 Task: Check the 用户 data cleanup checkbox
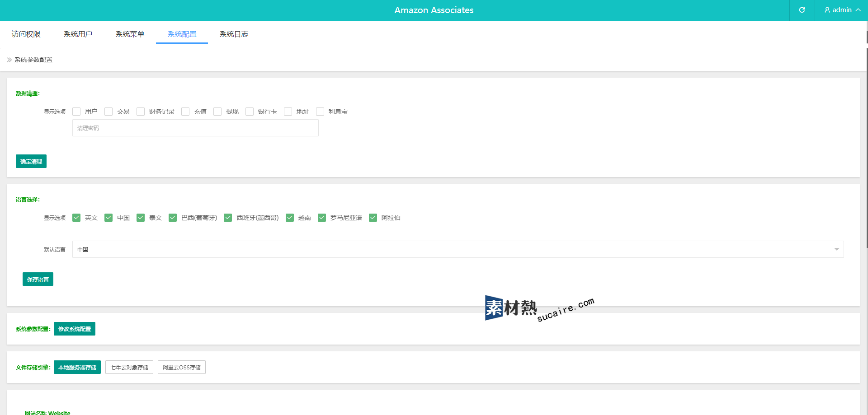[x=76, y=112]
